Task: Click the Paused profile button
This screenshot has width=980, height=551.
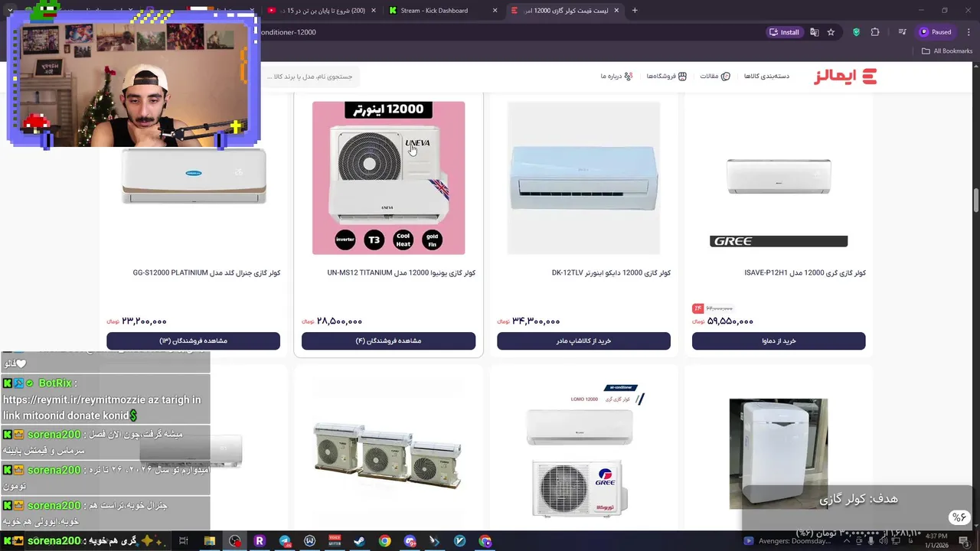Action: pos(936,32)
